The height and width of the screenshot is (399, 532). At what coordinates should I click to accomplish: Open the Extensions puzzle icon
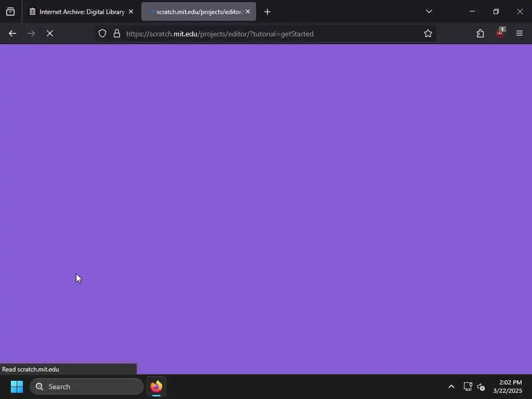[x=480, y=34]
